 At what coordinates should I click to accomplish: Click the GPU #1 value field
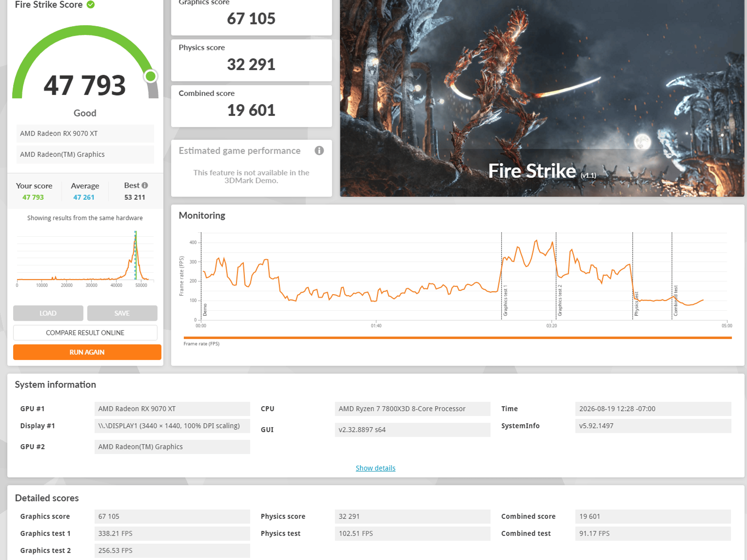pyautogui.click(x=172, y=409)
